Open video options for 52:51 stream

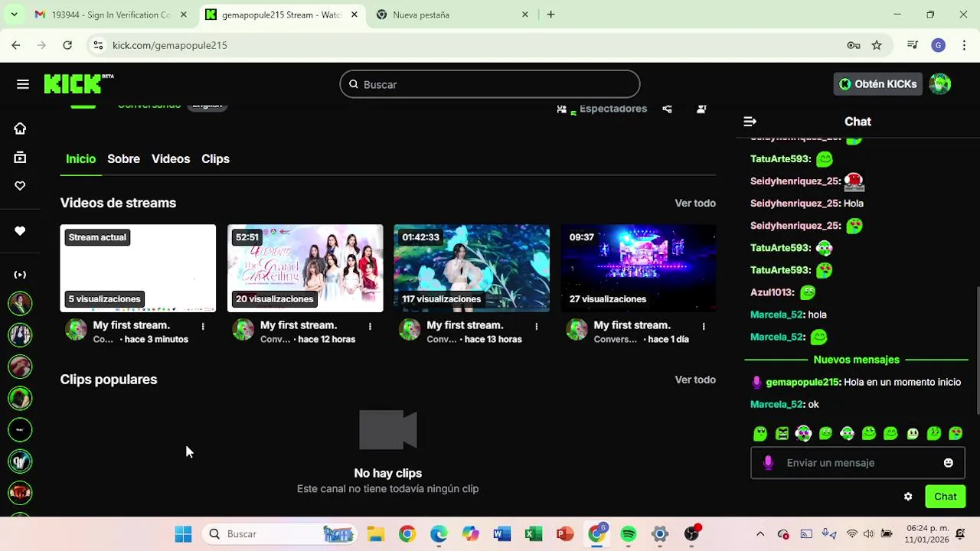[370, 326]
